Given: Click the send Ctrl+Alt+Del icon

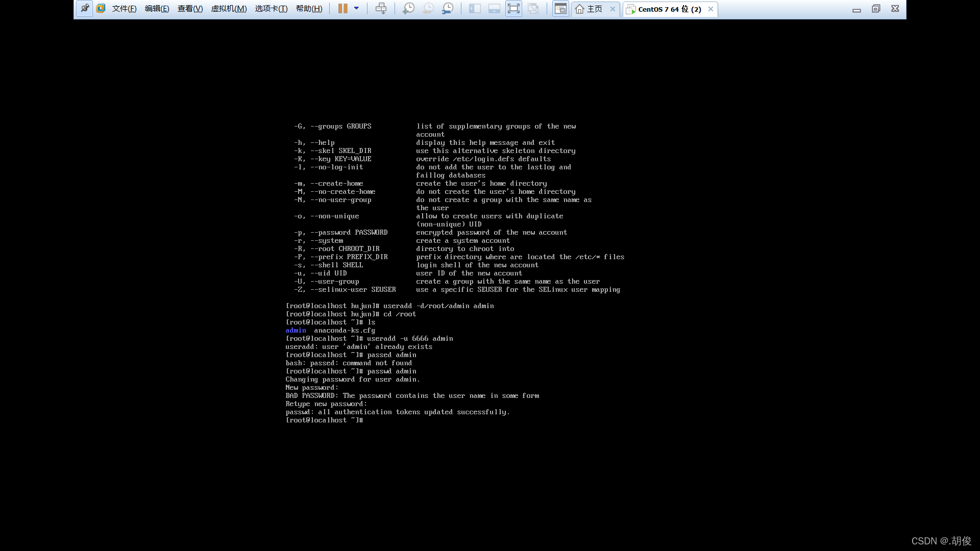Looking at the screenshot, I should coord(381,8).
